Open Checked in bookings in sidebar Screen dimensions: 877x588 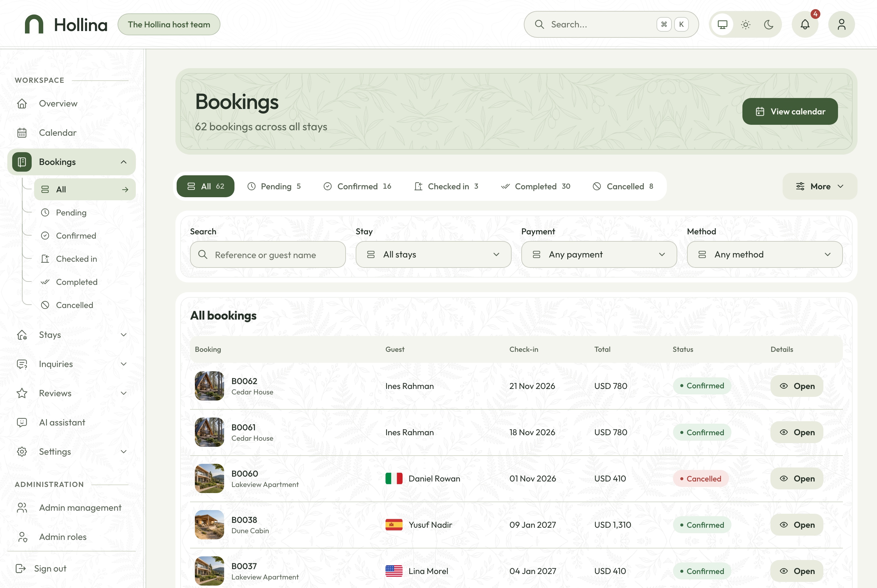coord(85,259)
